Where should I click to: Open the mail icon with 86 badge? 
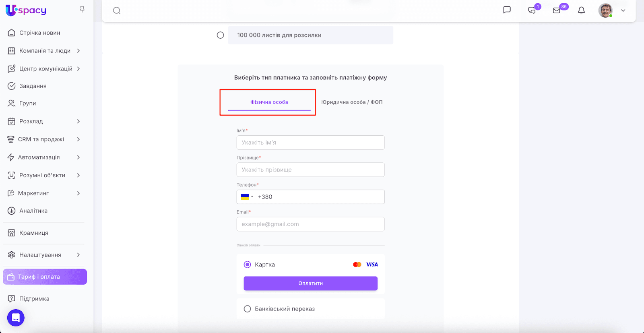click(x=557, y=10)
